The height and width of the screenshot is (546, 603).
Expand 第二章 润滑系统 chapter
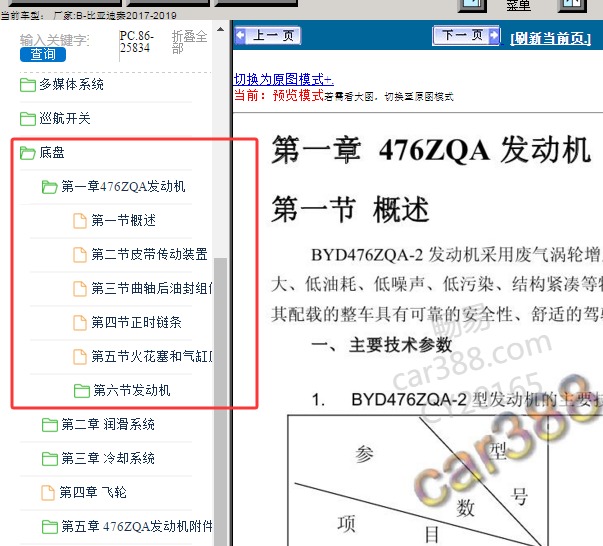pos(108,424)
